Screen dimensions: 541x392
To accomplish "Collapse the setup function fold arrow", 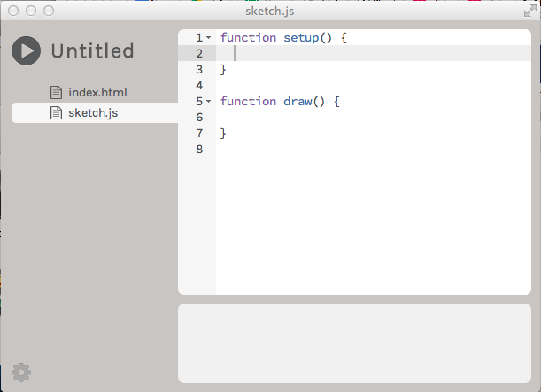I will pos(208,37).
